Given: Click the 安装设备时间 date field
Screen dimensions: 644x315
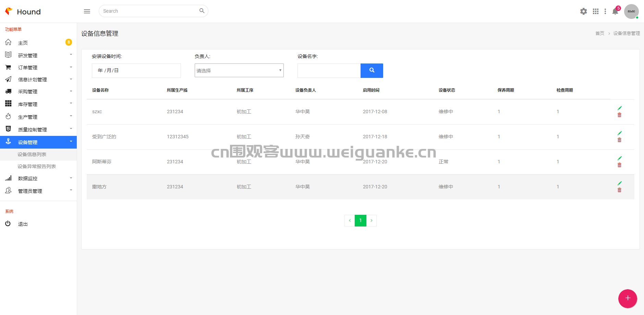Looking at the screenshot, I should click(136, 70).
